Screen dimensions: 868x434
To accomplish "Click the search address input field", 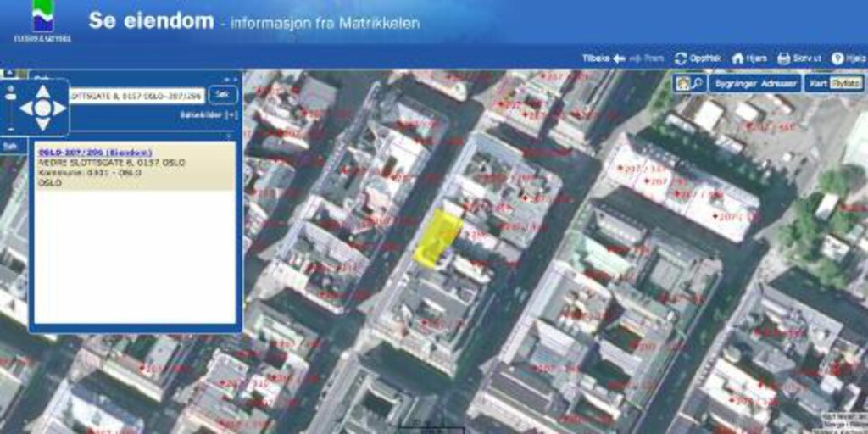I will (136, 95).
